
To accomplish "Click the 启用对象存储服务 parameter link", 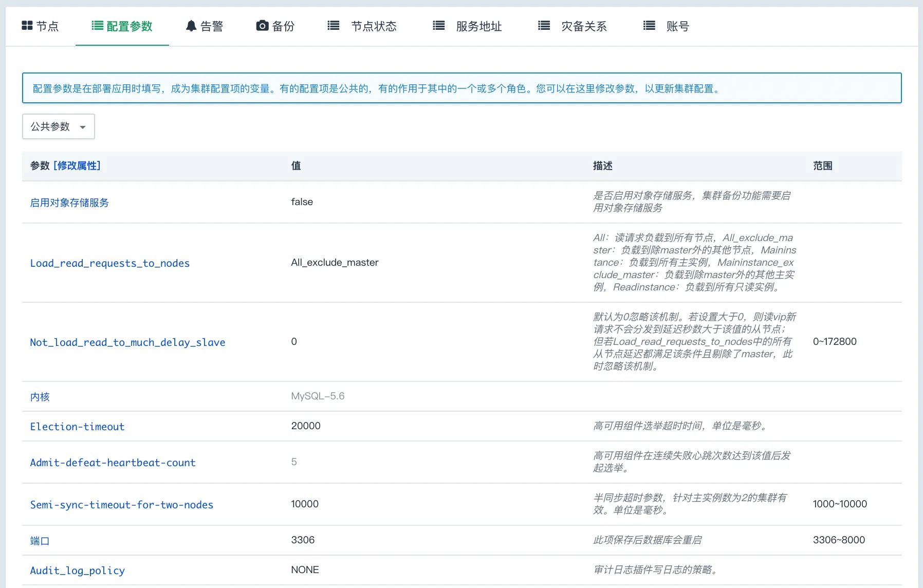I will [69, 203].
